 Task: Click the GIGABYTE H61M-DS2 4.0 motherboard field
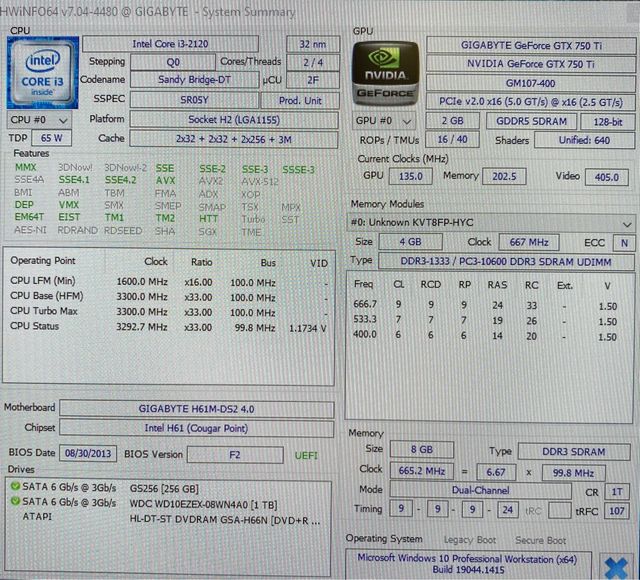(196, 409)
